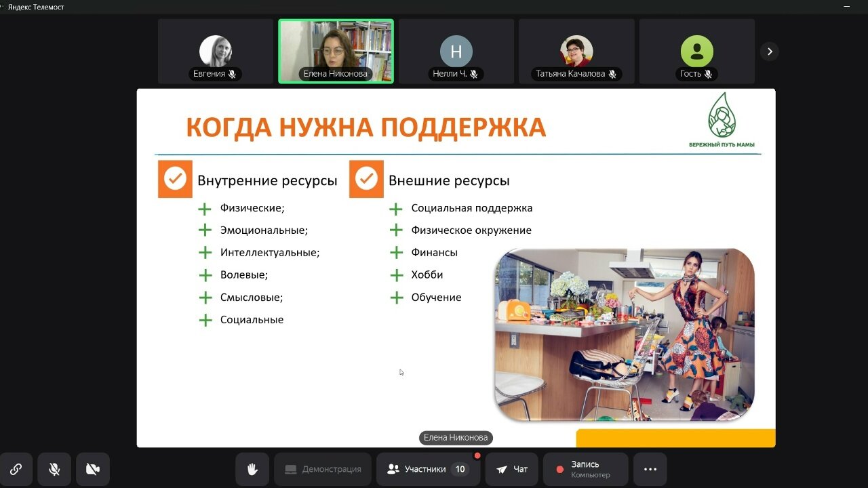Click the orange checkmark by Внутренние ресурсы
This screenshot has width=868, height=488.
175,179
